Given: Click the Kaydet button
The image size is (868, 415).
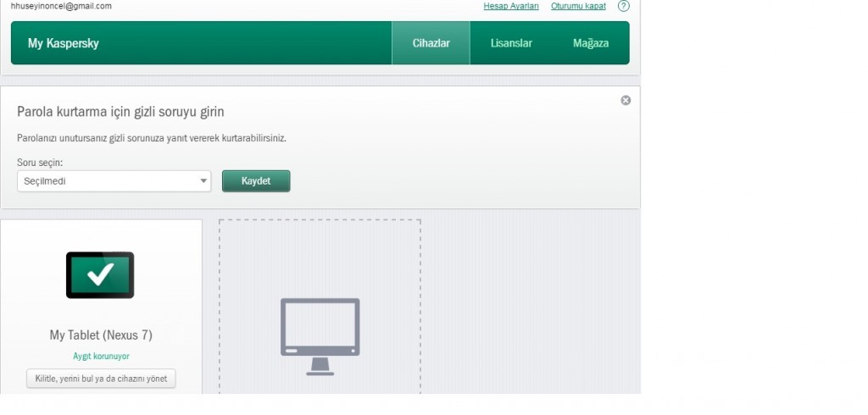Looking at the screenshot, I should pyautogui.click(x=256, y=181).
